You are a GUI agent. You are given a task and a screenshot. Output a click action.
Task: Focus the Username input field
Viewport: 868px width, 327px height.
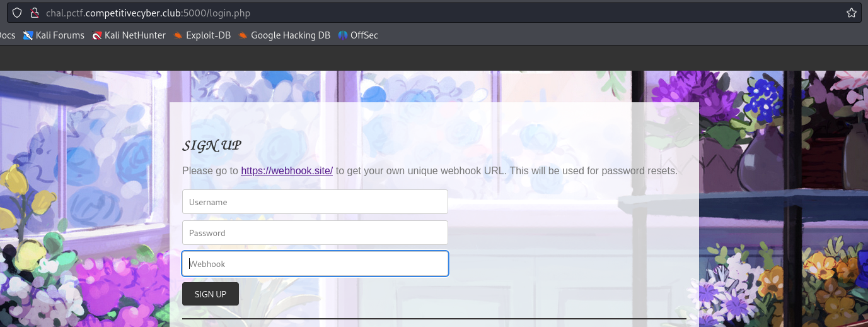coord(315,202)
